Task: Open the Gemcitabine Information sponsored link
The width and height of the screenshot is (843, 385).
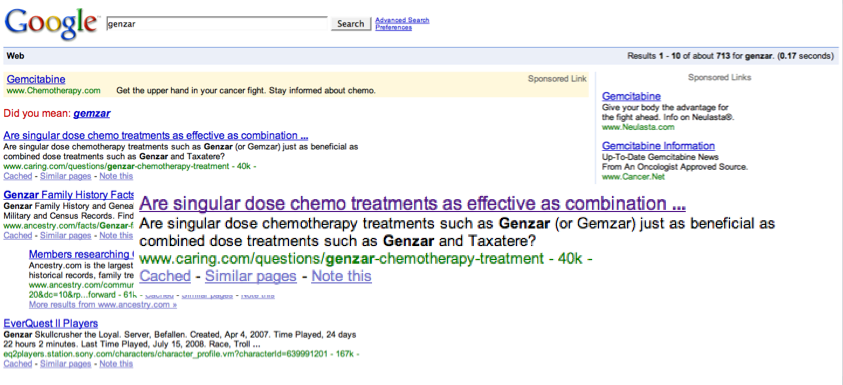Action: tap(659, 146)
